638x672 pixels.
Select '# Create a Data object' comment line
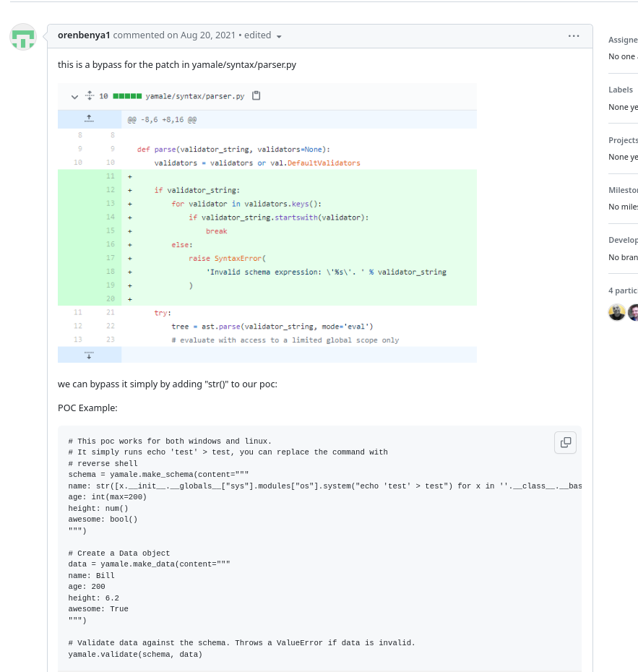[119, 553]
